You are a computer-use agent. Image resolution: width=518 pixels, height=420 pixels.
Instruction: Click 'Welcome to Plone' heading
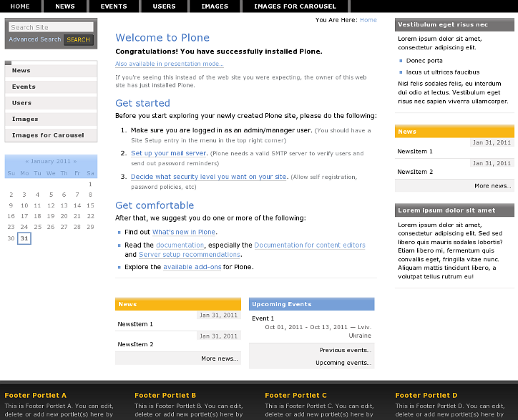162,38
